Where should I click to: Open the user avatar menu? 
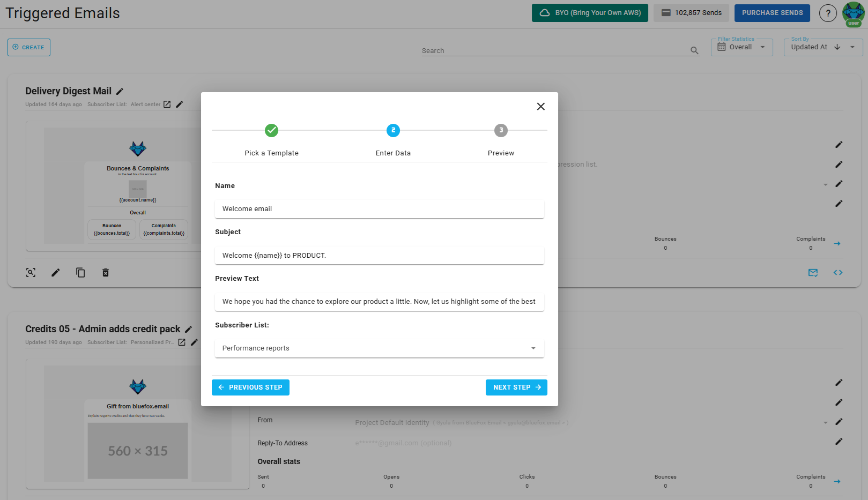[854, 13]
